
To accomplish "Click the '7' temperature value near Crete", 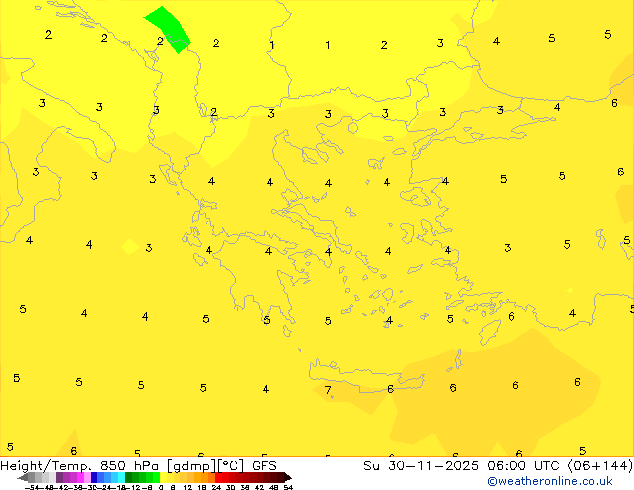I will (x=328, y=390).
